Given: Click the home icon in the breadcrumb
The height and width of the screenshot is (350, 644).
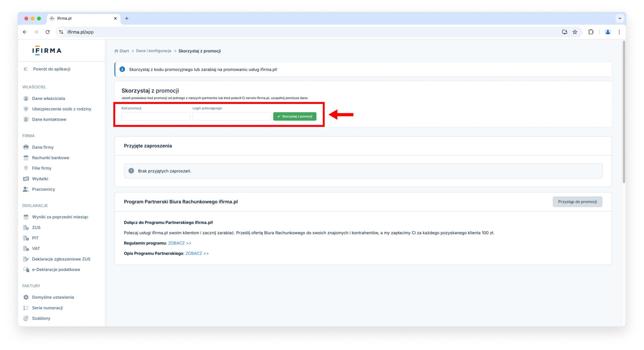Looking at the screenshot, I should tap(116, 51).
